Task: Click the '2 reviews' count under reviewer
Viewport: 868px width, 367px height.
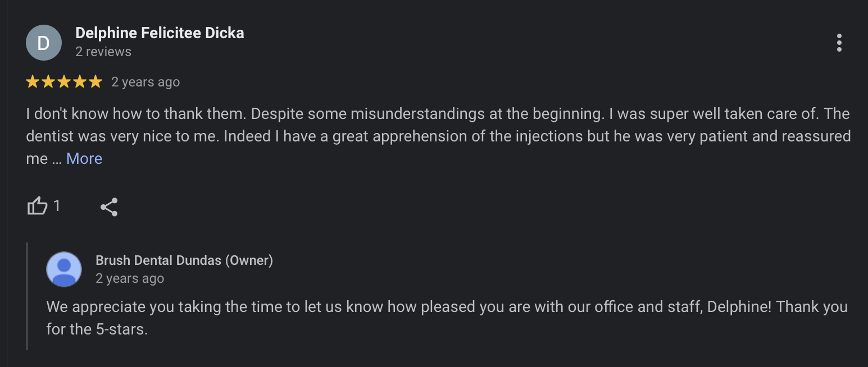Action: (x=103, y=52)
